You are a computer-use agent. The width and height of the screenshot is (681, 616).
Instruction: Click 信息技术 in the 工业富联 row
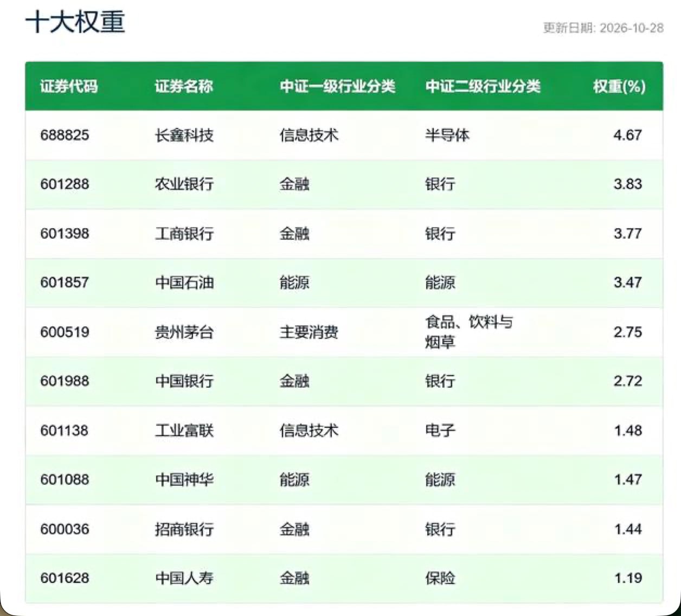(x=309, y=431)
